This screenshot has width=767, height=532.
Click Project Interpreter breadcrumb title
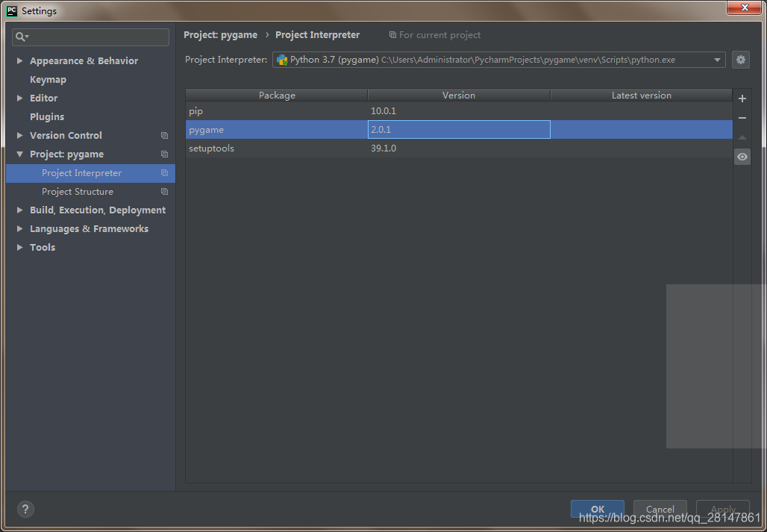pyautogui.click(x=317, y=35)
